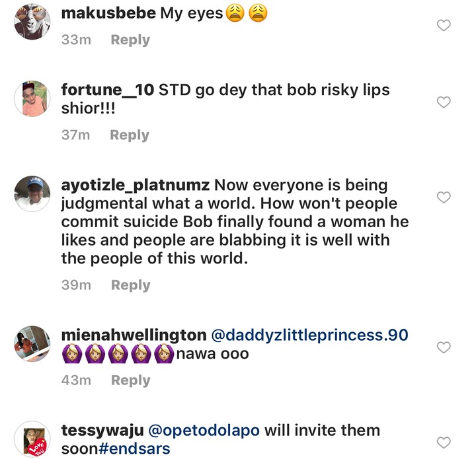Tap the heart on fortune__10's comment
The height and width of the screenshot is (459, 476).
point(444,102)
